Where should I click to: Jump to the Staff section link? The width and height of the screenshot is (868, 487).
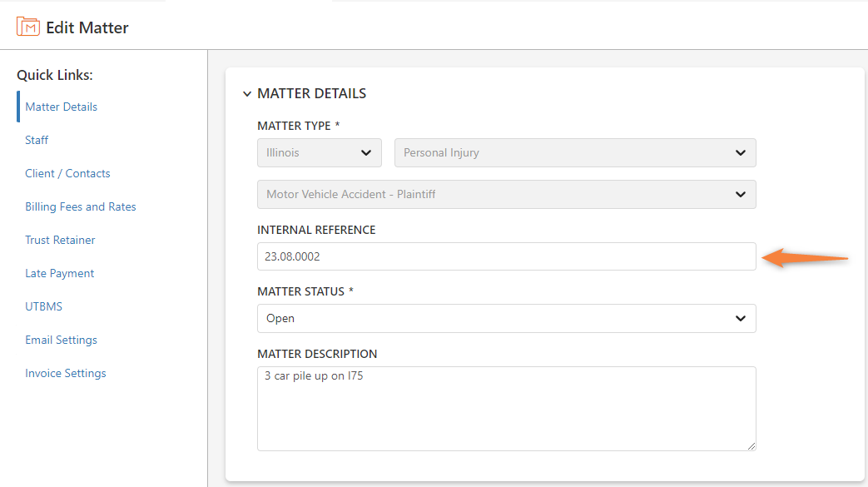(37, 140)
